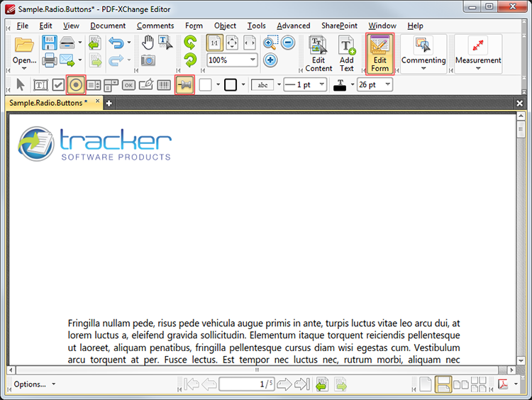The image size is (532, 400).
Task: Save the document with the floppy disk icon
Action: (x=50, y=43)
